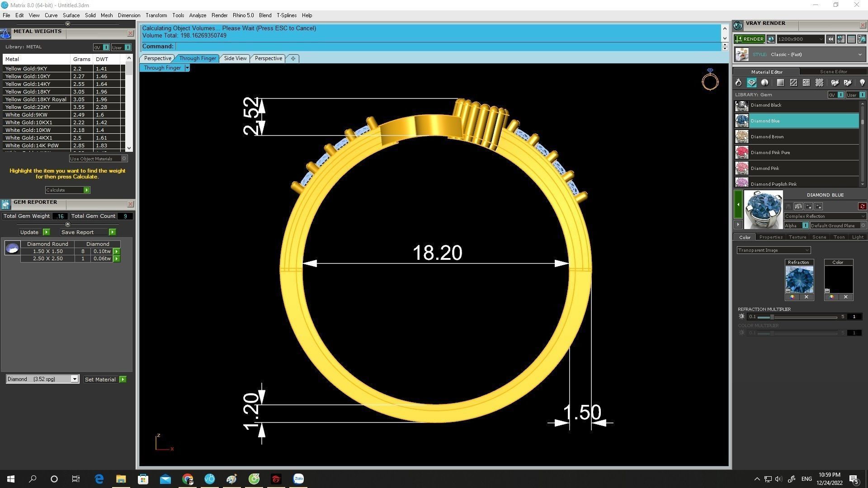The width and height of the screenshot is (868, 488).
Task: Click the pearl sphere materials icon
Action: pos(764,83)
